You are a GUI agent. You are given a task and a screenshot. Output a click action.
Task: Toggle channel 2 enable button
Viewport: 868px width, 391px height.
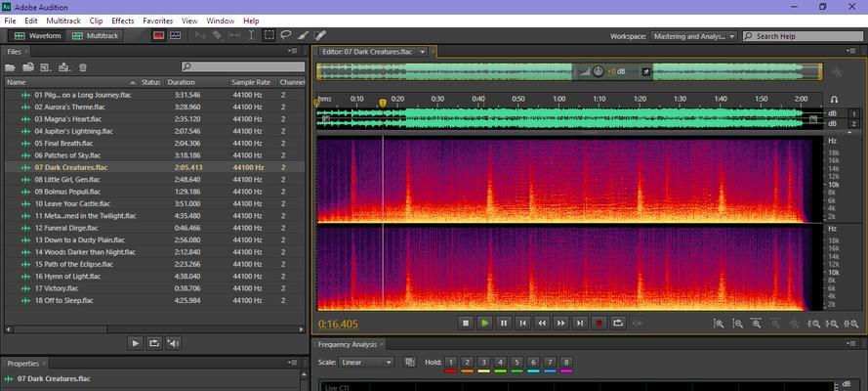point(853,124)
